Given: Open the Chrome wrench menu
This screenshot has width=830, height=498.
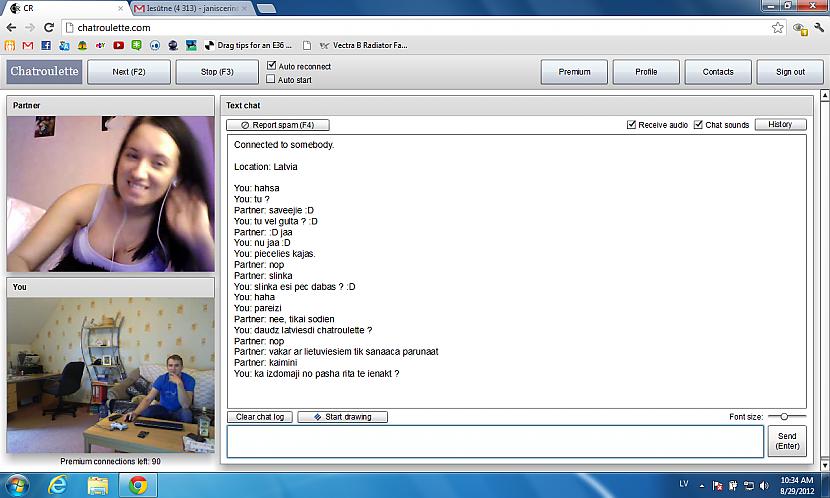Looking at the screenshot, I should (819, 28).
